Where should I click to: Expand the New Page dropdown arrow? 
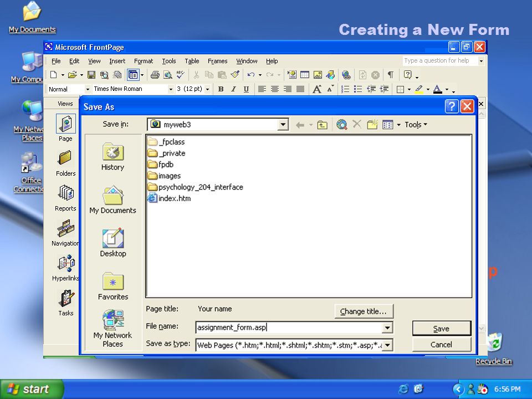[x=63, y=75]
